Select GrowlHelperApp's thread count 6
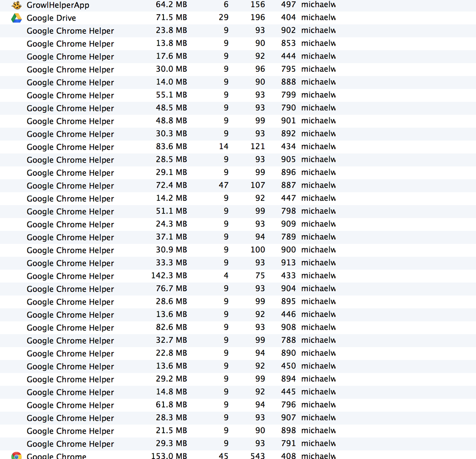This screenshot has width=476, height=459. tap(226, 4)
